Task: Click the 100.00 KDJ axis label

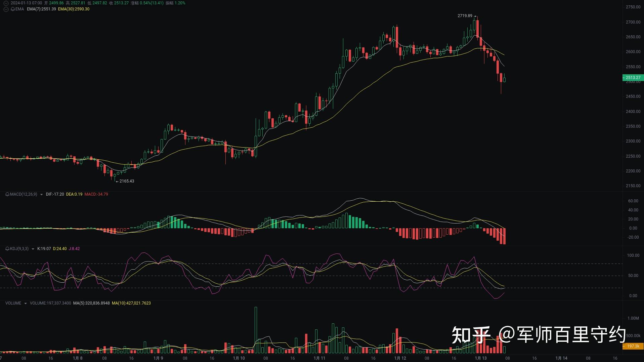Action: pos(633,255)
